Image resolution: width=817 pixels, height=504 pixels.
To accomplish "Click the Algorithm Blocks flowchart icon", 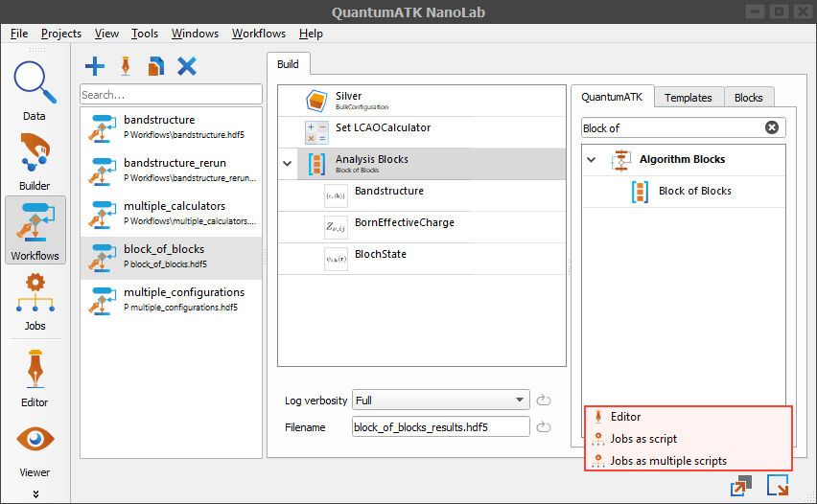I will click(x=621, y=160).
